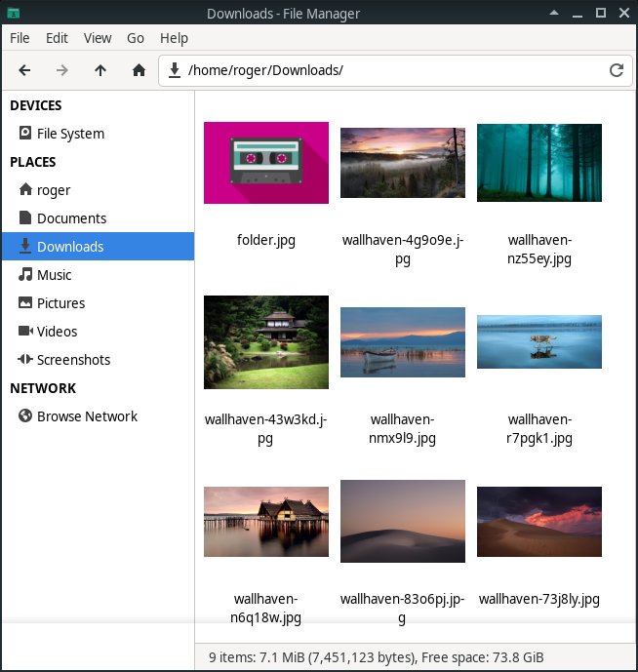Select the wallhaven-n6q18w.jpg stilt house thumbnail

266,522
